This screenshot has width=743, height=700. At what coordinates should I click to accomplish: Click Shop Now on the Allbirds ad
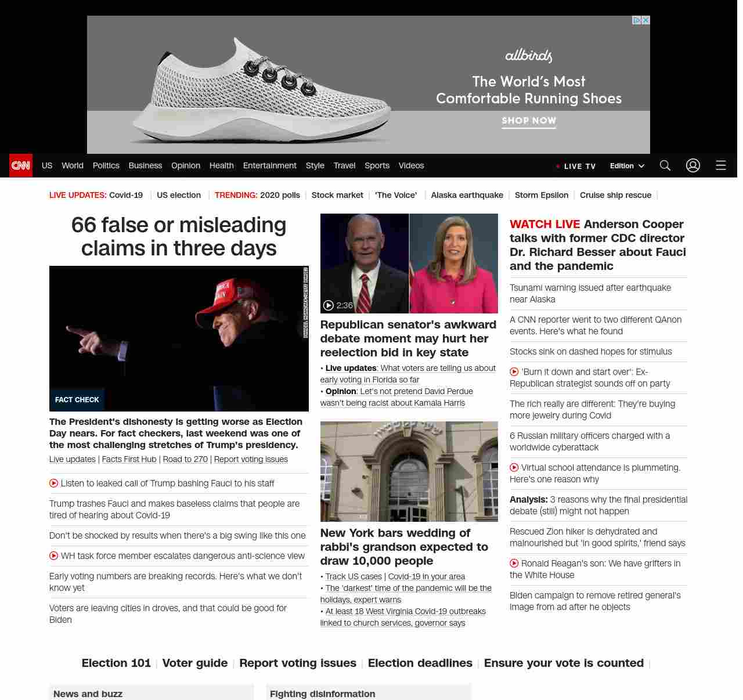coord(529,121)
